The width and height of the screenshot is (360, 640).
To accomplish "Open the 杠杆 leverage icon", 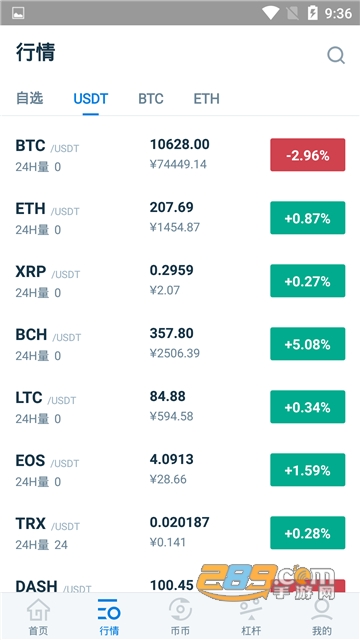I will 251,610.
